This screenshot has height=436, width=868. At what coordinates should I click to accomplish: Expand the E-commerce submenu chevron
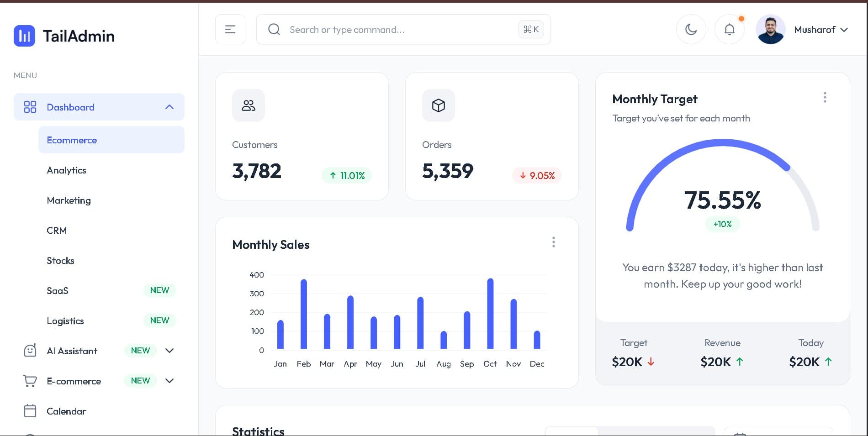tap(169, 380)
